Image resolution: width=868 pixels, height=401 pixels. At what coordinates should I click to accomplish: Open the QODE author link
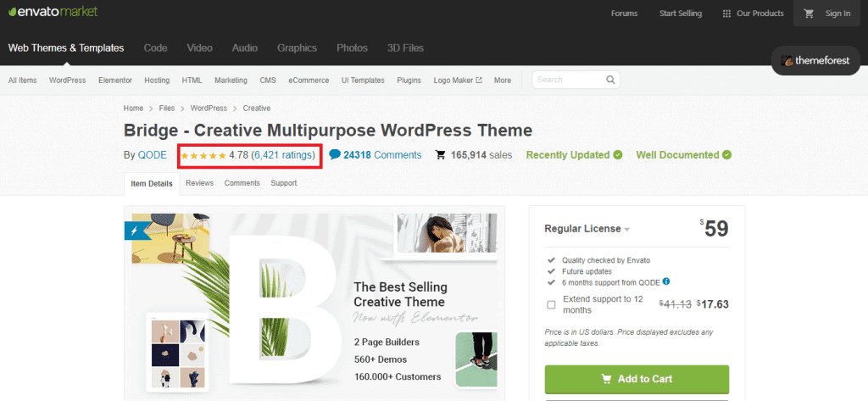tap(153, 155)
